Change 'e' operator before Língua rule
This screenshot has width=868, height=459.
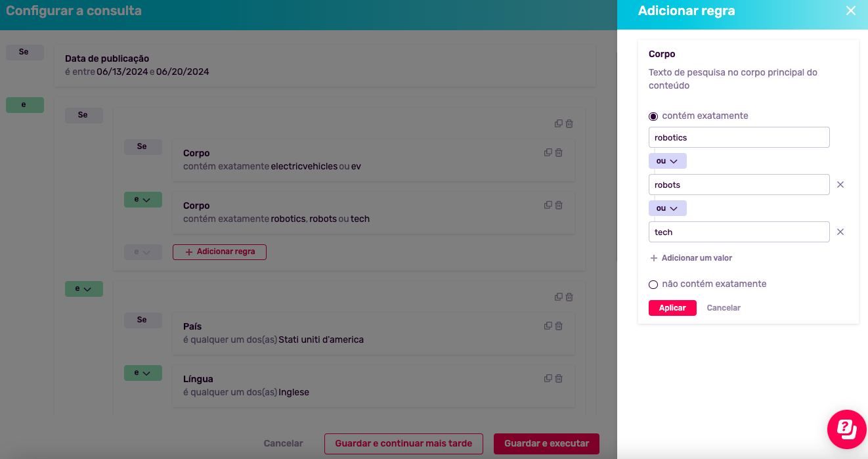coord(142,373)
